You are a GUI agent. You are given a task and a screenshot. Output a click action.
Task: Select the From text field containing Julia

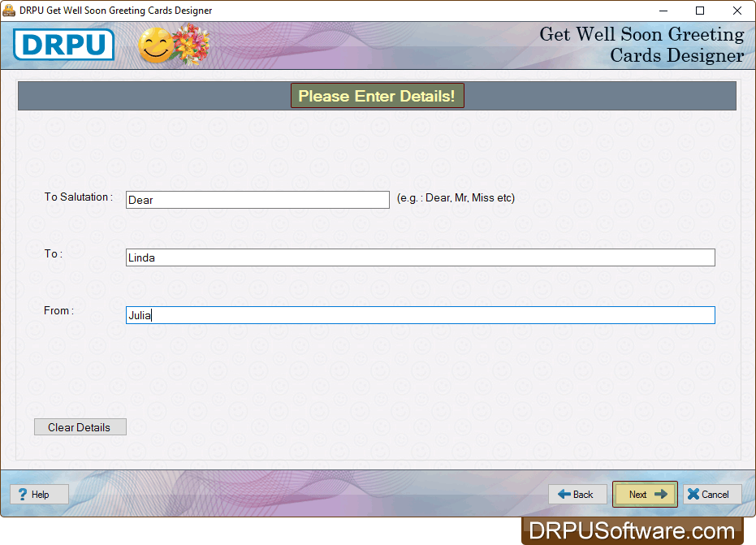(420, 315)
